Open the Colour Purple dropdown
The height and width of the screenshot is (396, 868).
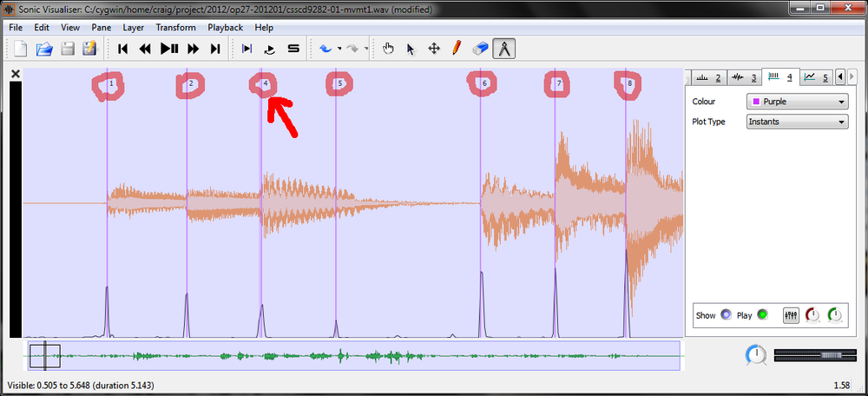797,102
